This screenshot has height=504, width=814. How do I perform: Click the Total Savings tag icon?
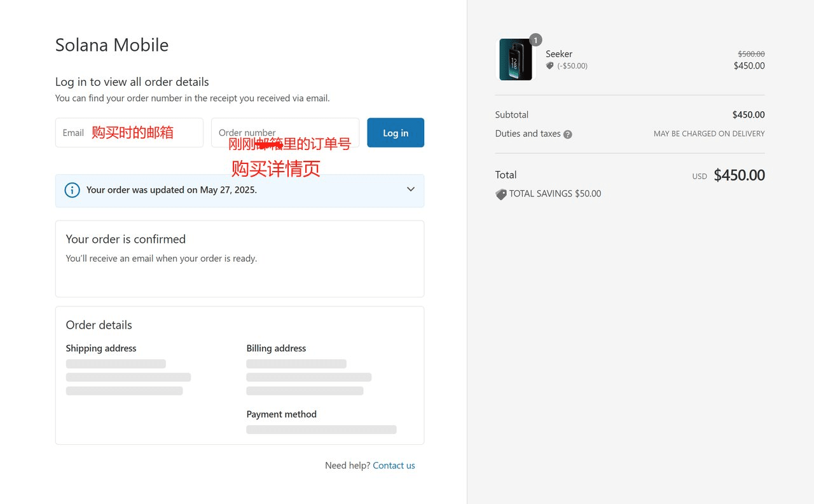tap(501, 194)
